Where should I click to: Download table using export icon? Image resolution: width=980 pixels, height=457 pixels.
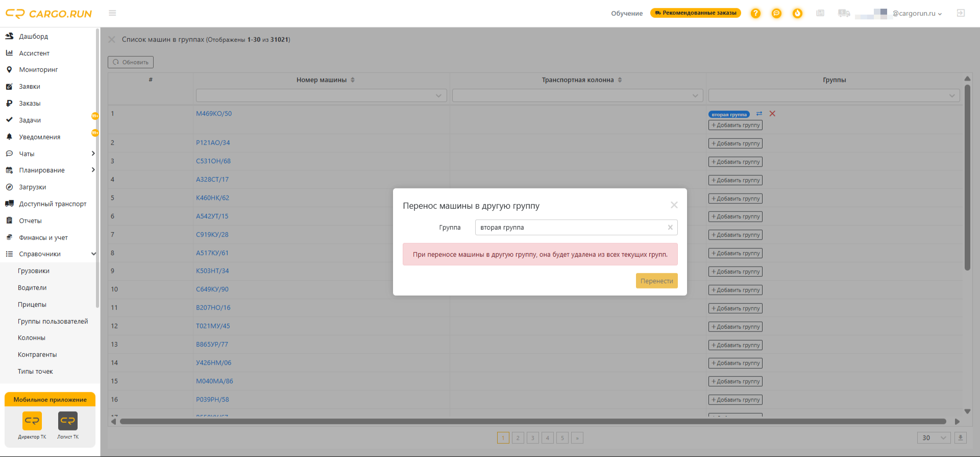click(960, 438)
